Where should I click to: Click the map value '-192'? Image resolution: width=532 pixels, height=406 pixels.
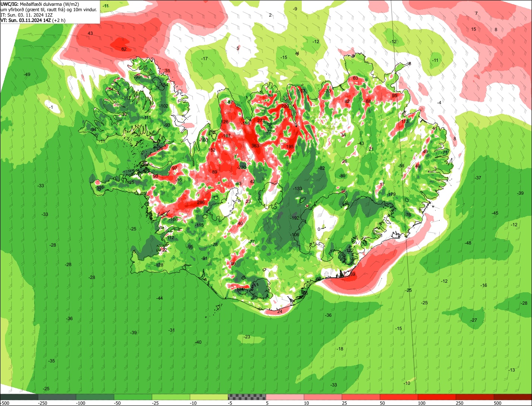click(x=295, y=218)
